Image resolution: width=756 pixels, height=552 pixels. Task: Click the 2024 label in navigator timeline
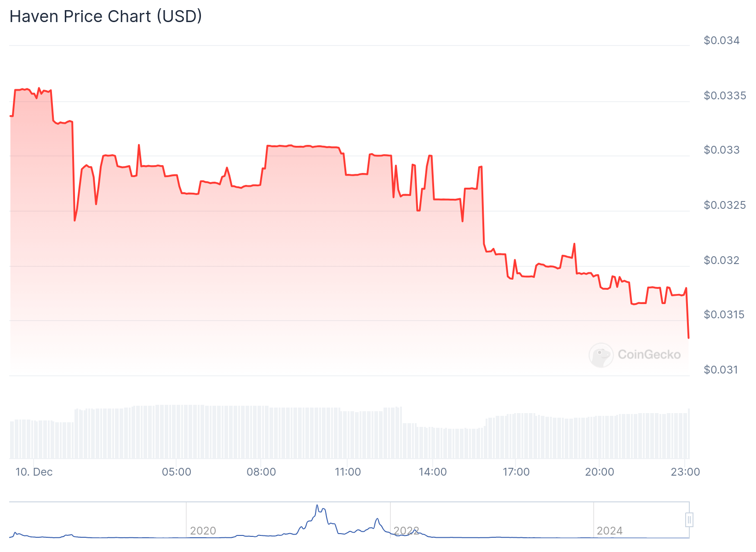609,531
